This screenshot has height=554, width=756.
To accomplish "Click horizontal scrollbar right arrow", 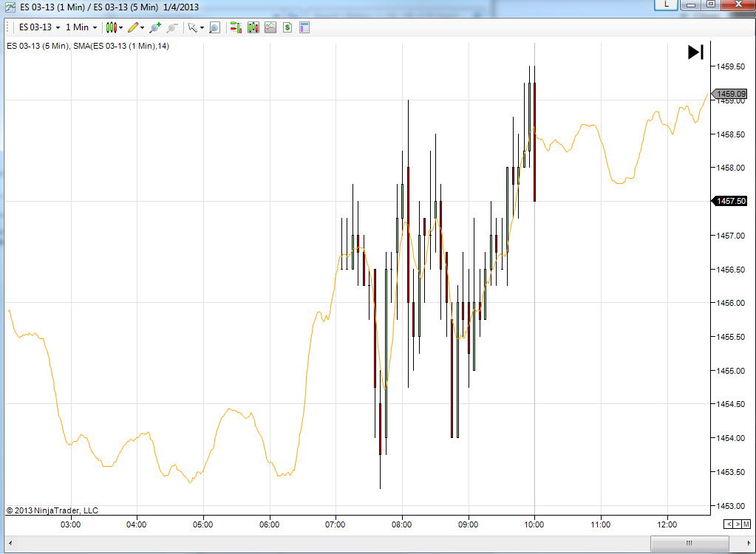I will pos(749,543).
